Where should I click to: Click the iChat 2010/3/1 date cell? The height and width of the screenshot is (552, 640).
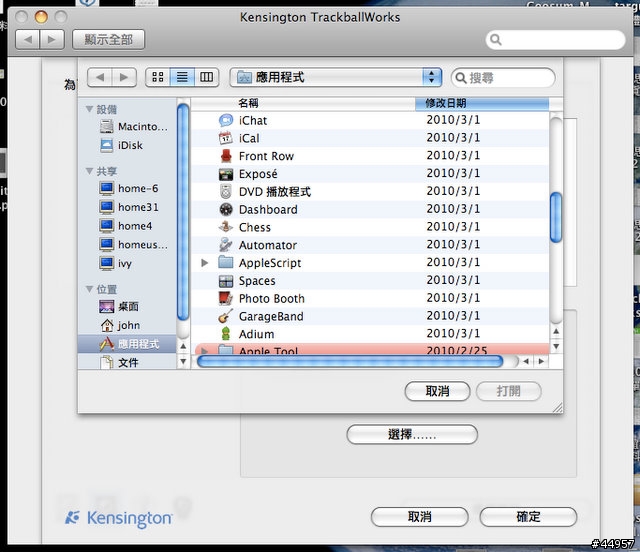(453, 120)
